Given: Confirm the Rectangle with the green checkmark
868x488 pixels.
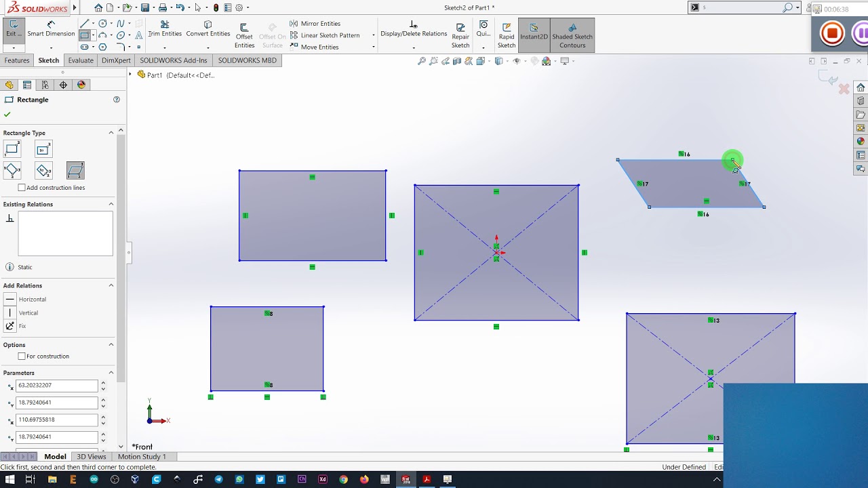Looking at the screenshot, I should pos(7,115).
